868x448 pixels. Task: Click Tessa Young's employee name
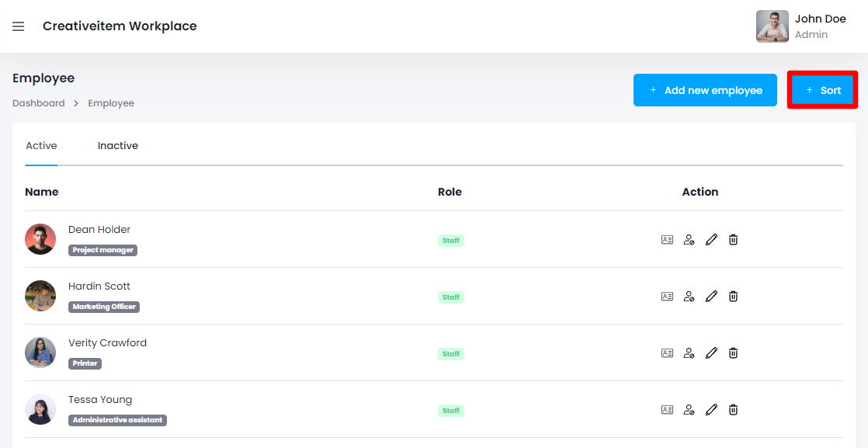[100, 400]
